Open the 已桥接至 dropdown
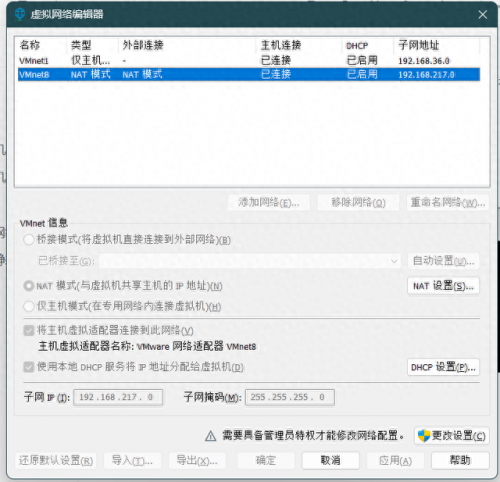This screenshot has height=482, width=500. 250,261
